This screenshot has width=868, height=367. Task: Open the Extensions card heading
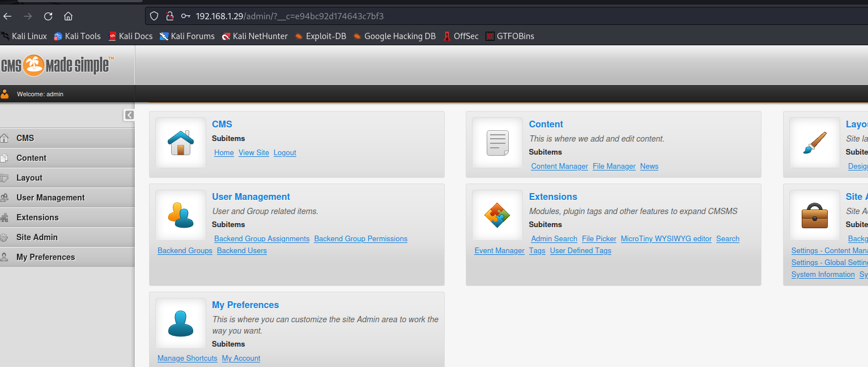coord(553,197)
